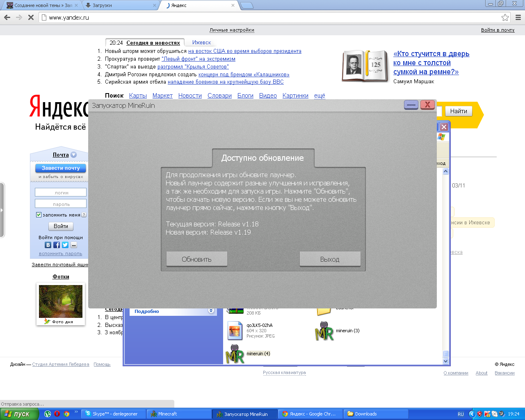Open the About footer link
The image size is (525, 420).
coord(482,373)
